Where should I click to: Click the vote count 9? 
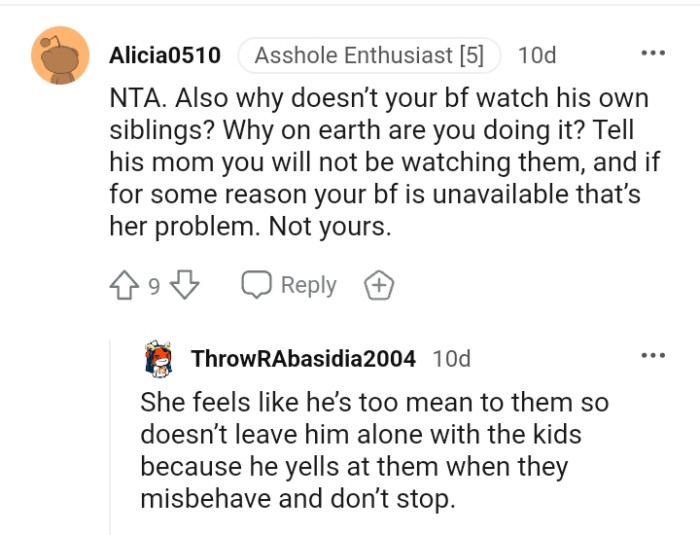pos(154,287)
